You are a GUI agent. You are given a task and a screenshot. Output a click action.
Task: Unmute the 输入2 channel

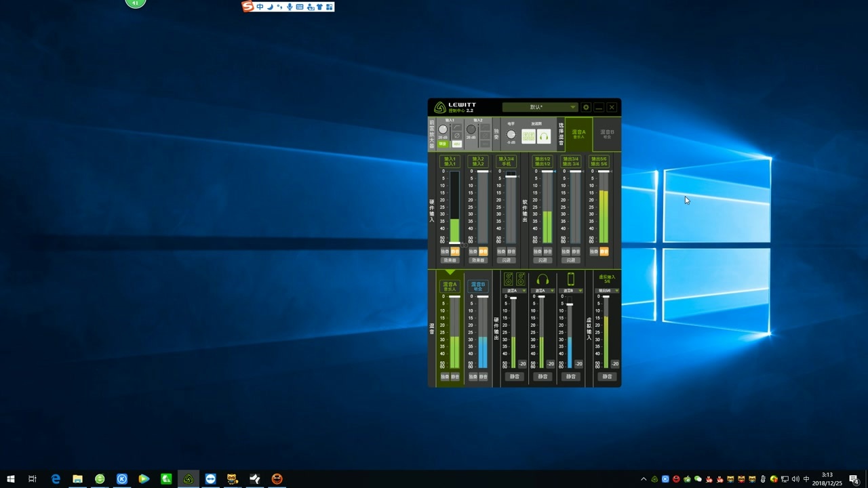(484, 251)
